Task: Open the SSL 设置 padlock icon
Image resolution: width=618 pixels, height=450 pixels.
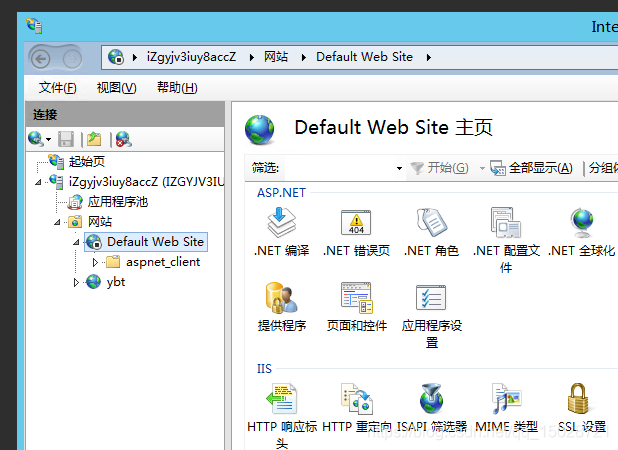Action: (578, 398)
